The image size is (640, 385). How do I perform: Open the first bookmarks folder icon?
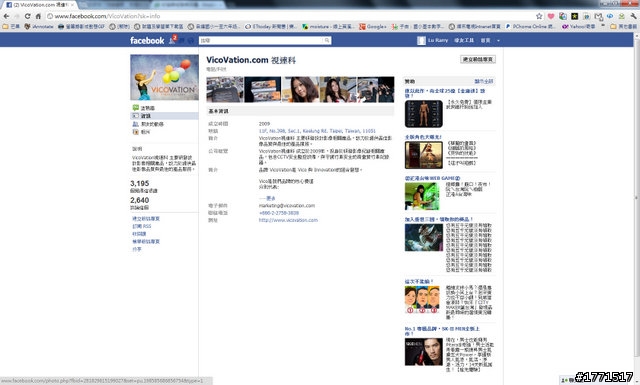point(11,26)
